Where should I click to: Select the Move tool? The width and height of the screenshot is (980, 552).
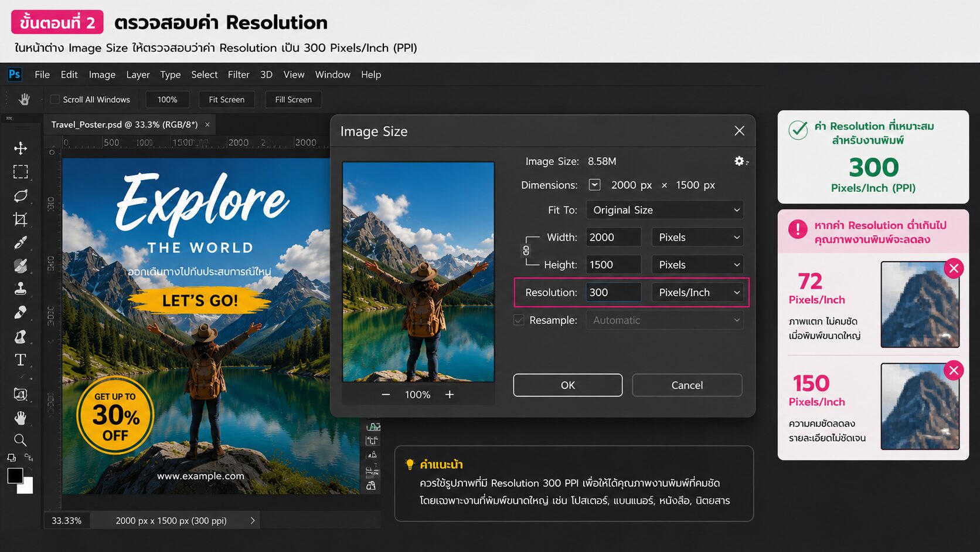[21, 148]
